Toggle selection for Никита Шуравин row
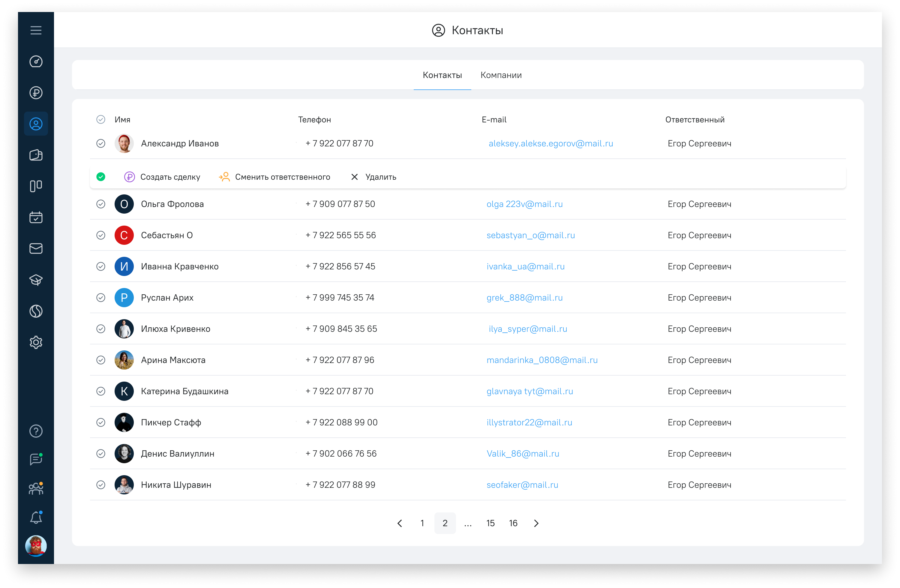The width and height of the screenshot is (900, 588). coord(101,485)
